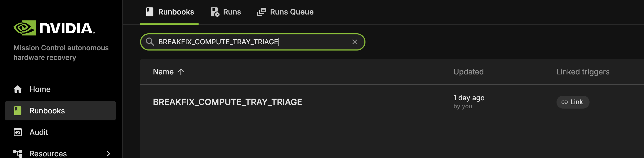
Task: Toggle Name sort order arrow
Action: (181, 72)
